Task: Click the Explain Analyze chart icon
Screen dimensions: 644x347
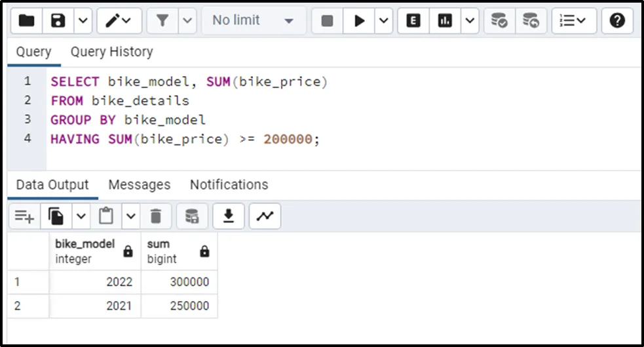Action: (445, 21)
